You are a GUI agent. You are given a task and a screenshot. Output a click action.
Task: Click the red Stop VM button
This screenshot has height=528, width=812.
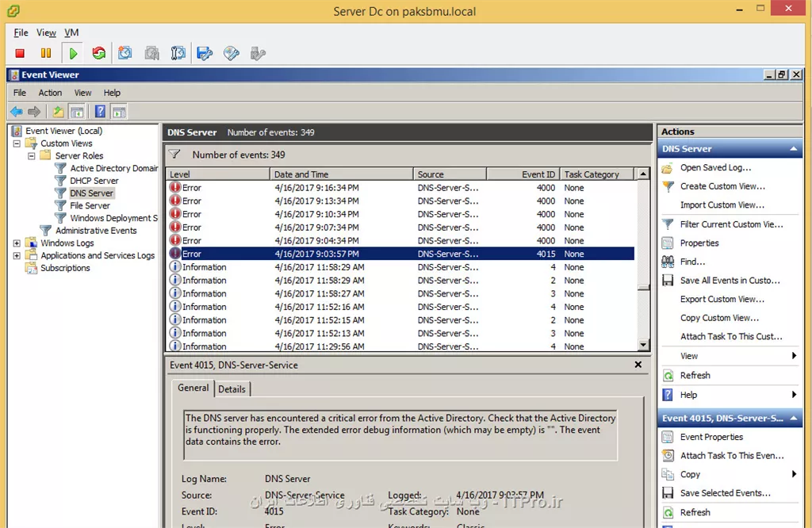(x=20, y=53)
